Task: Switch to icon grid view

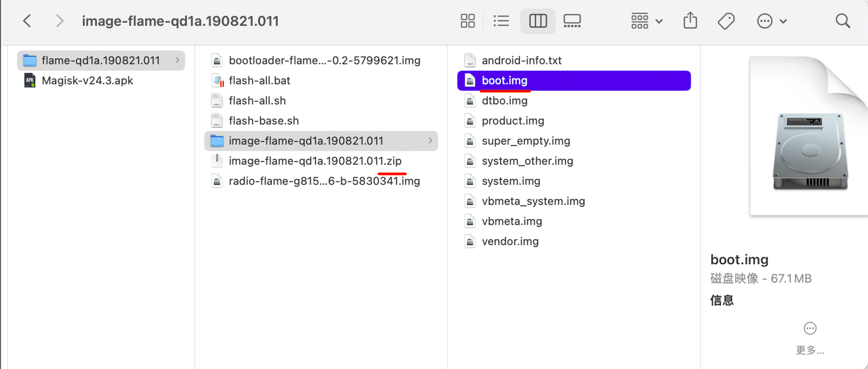Action: coord(467,21)
